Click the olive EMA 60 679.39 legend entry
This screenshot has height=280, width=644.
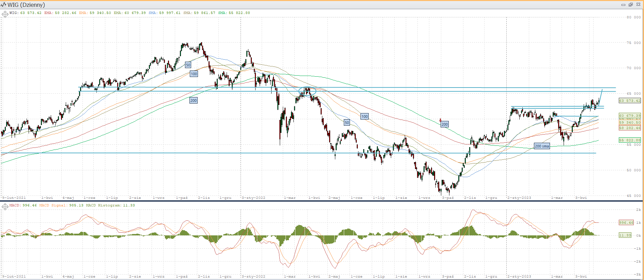click(130, 13)
